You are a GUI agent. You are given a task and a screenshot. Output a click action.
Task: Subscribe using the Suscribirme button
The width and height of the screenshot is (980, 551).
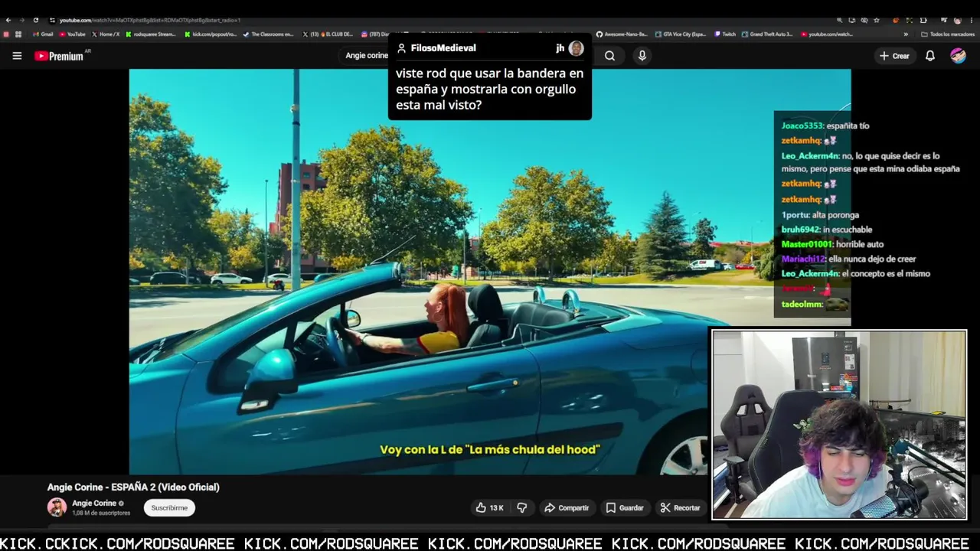tap(169, 507)
